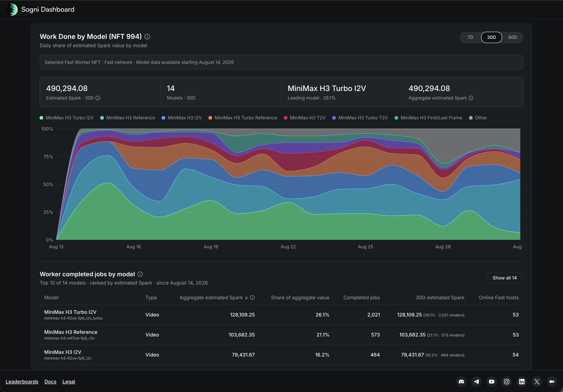Click the Selected Fast Worker NFT notice banner
Image resolution: width=563 pixels, height=392 pixels.
click(x=281, y=62)
